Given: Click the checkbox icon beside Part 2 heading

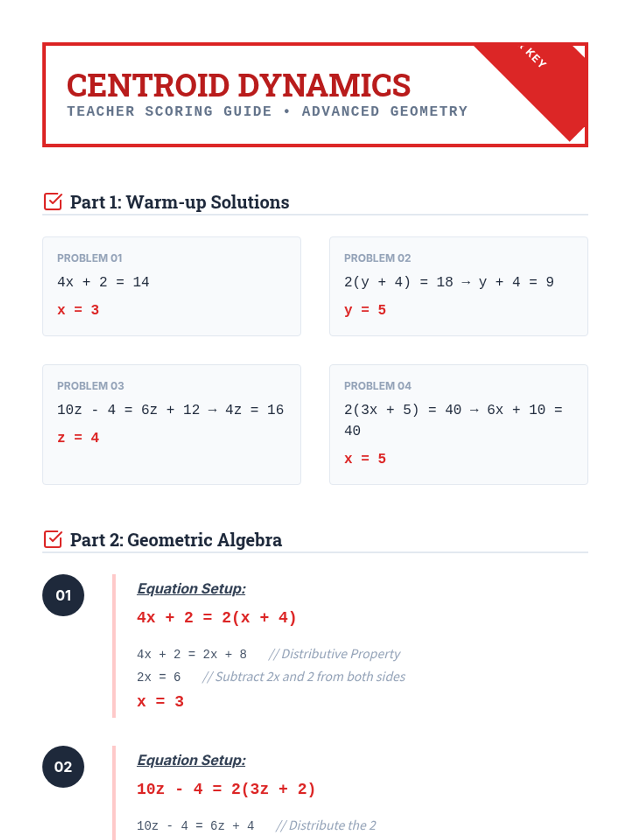Looking at the screenshot, I should tap(53, 539).
